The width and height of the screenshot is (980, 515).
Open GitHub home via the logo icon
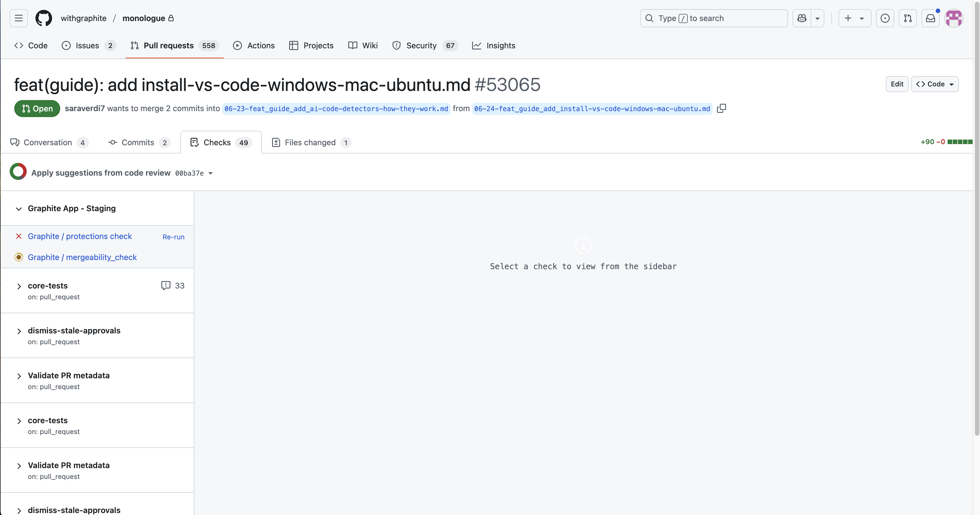[x=43, y=18]
